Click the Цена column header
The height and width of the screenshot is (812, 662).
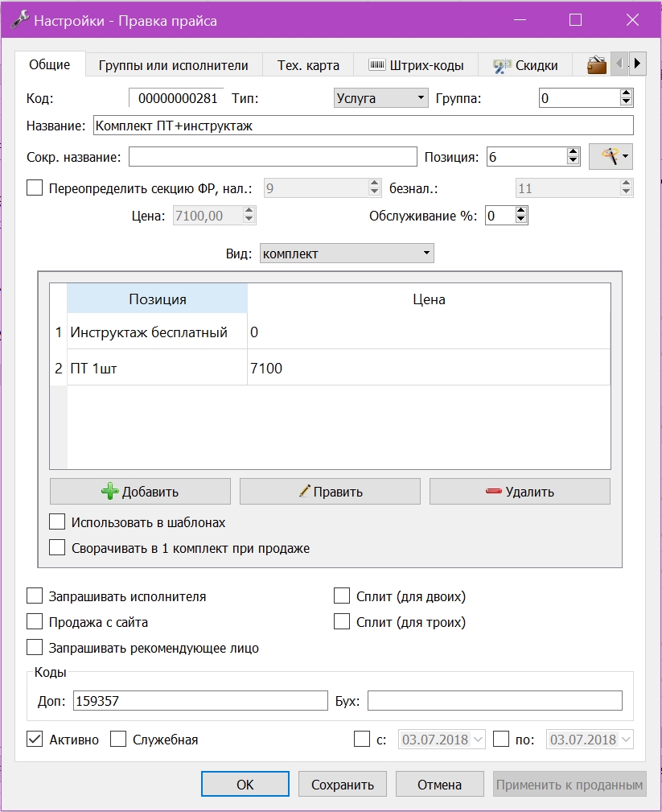coord(429,299)
